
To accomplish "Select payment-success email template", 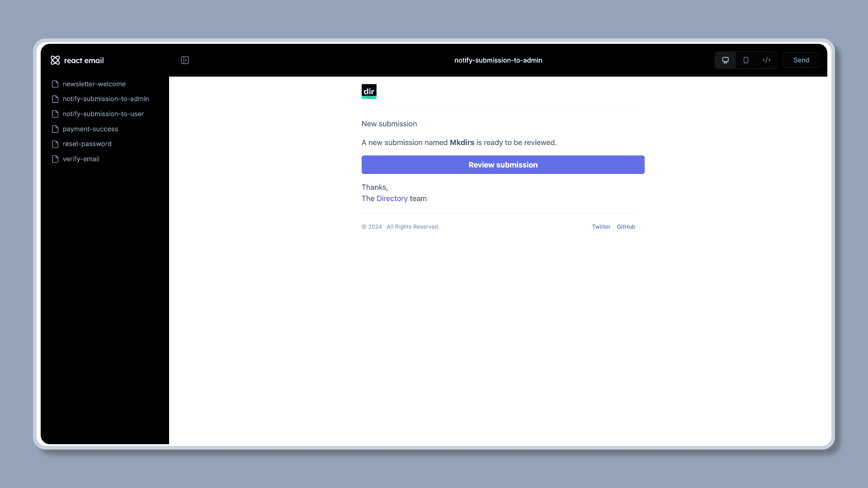I will tap(90, 129).
